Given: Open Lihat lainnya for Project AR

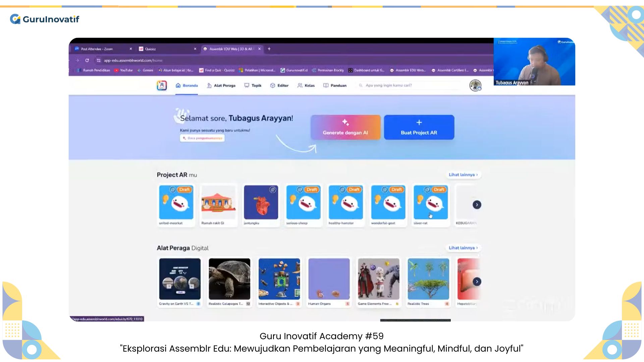Looking at the screenshot, I should pyautogui.click(x=463, y=175).
